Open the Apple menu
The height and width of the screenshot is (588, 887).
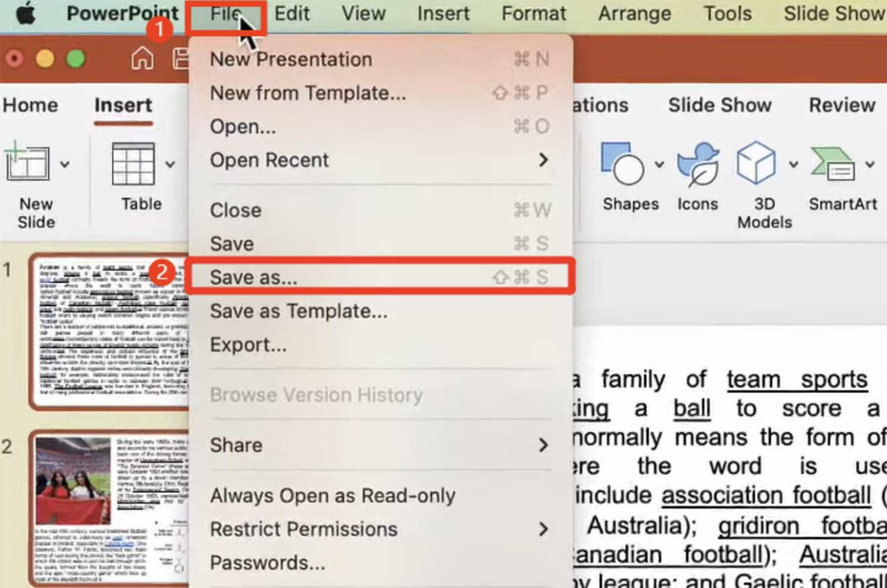point(25,14)
